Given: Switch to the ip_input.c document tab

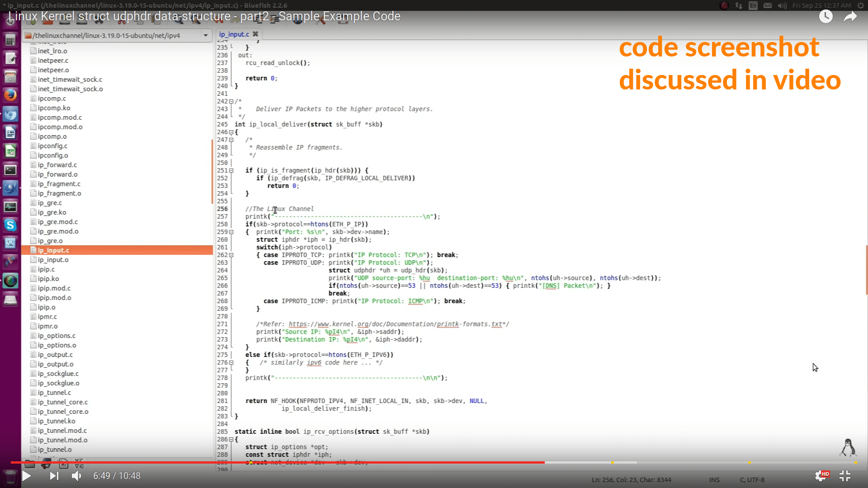Looking at the screenshot, I should (234, 34).
